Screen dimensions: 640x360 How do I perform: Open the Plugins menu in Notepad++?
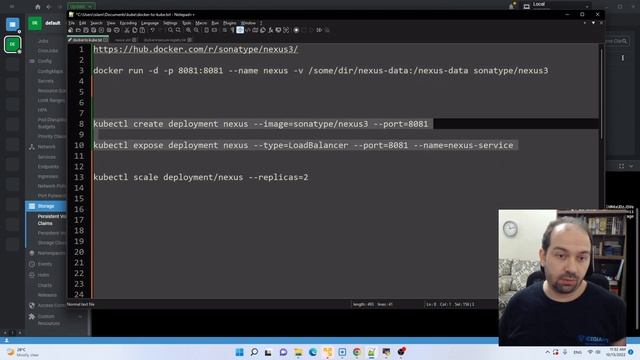click(x=229, y=23)
